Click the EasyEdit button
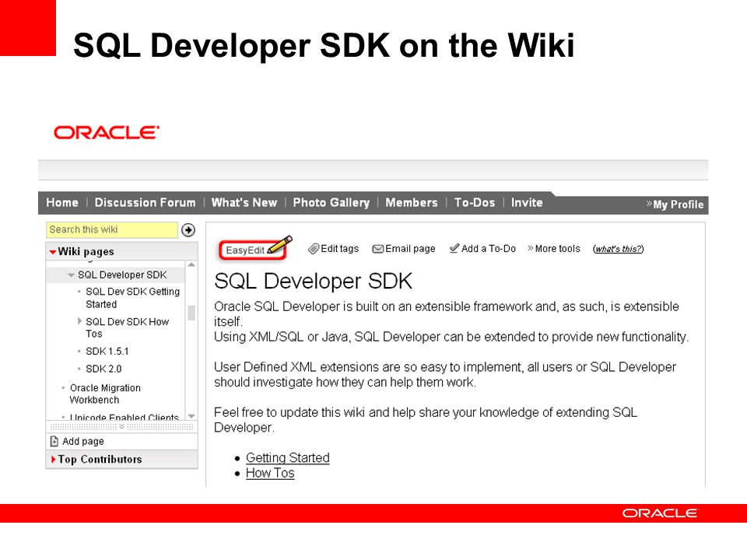747x560 pixels. pos(254,250)
